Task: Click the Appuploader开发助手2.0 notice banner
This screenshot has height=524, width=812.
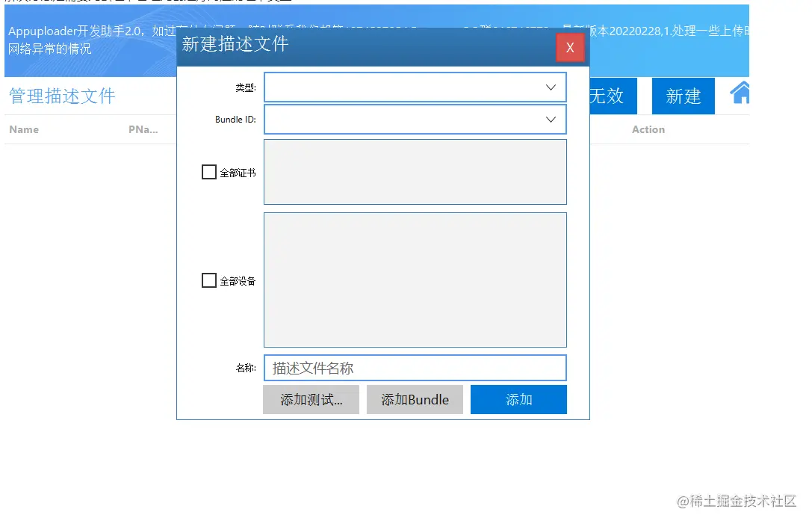Action: tap(84, 40)
